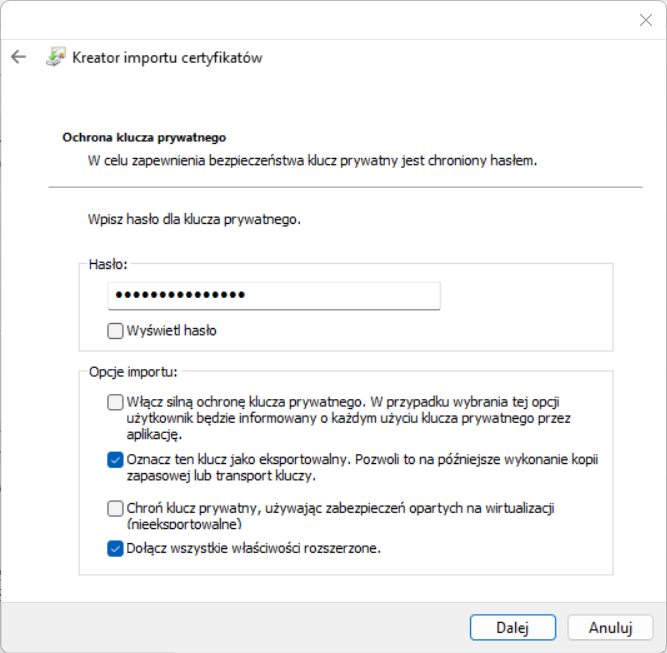Enable 'Chroń klucz prywatny' virtualization checkbox

[x=116, y=509]
